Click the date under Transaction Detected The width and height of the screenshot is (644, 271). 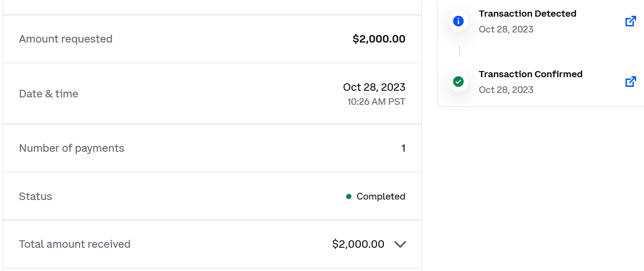[506, 29]
